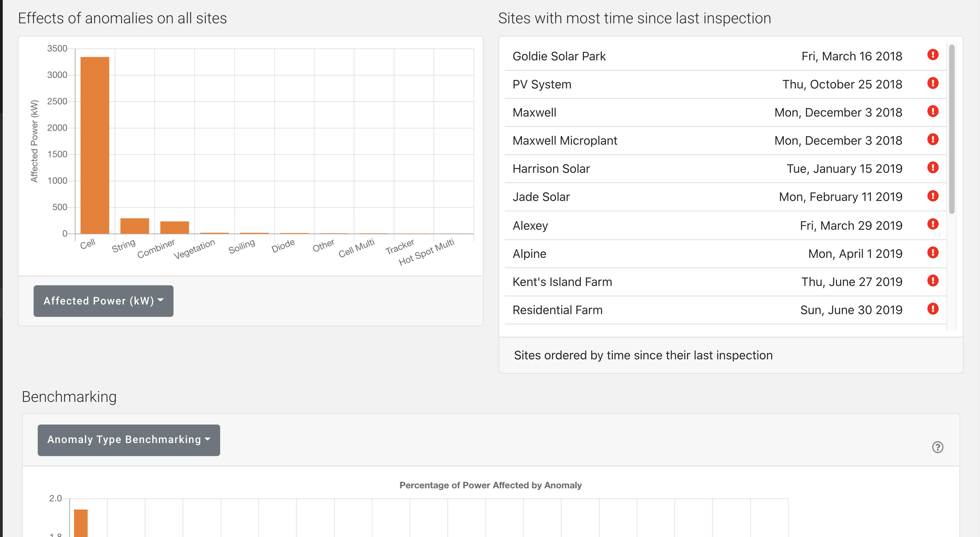980x537 pixels.
Task: Select the Jade Solar site name
Action: tap(541, 197)
